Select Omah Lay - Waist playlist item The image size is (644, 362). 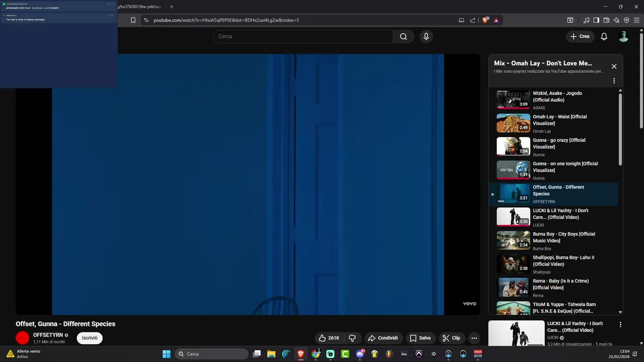553,124
